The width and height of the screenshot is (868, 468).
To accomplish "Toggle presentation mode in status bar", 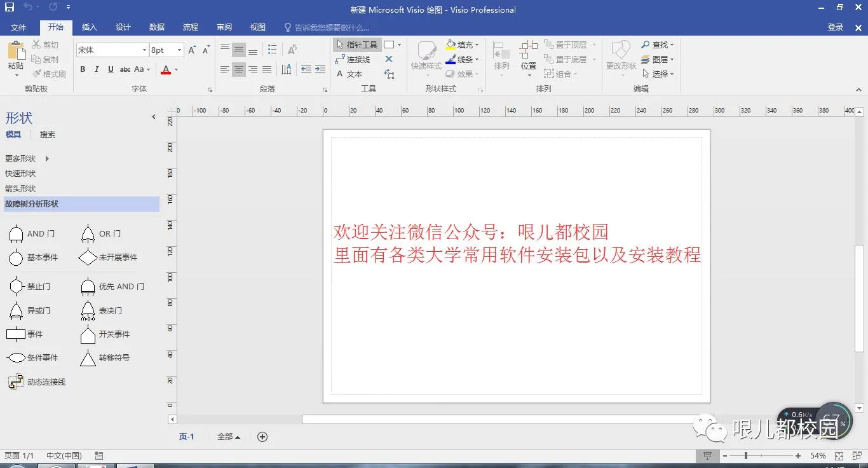I will [707, 456].
